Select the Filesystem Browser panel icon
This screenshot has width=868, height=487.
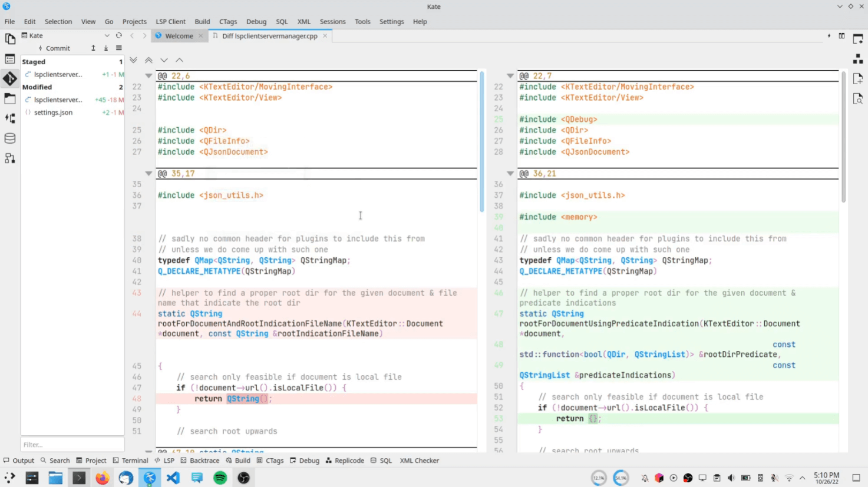(10, 98)
